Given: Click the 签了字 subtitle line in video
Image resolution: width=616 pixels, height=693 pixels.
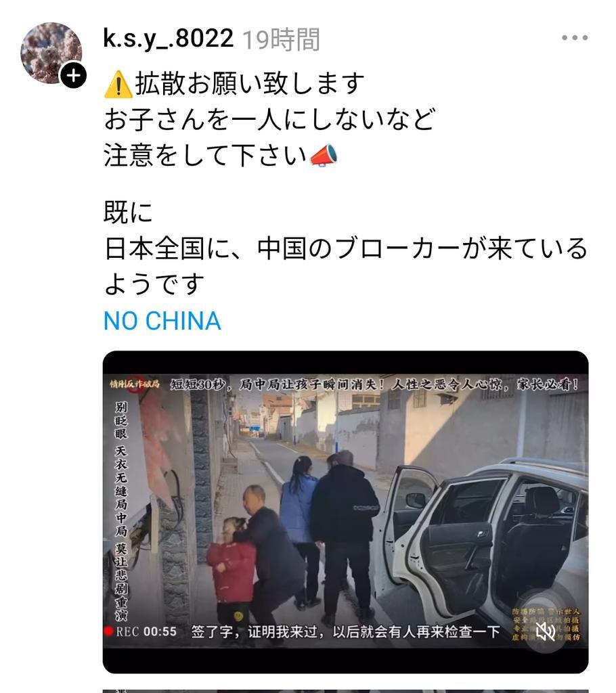Looking at the screenshot, I should coord(345,631).
